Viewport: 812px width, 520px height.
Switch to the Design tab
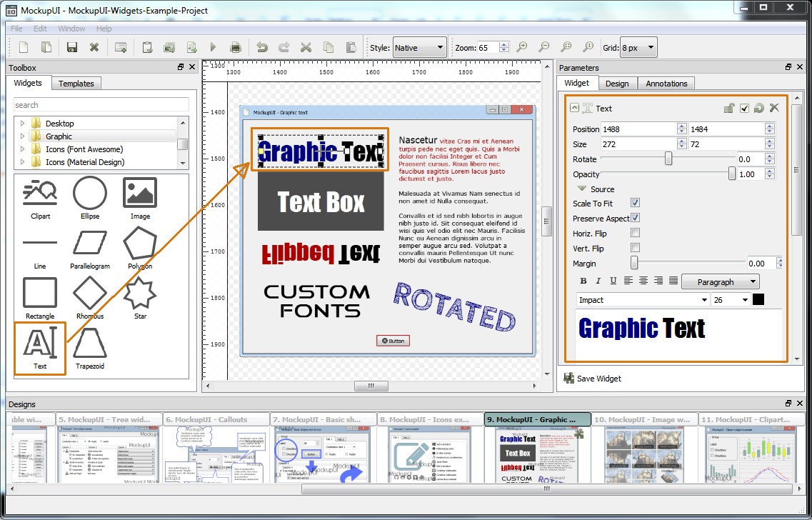pos(617,84)
